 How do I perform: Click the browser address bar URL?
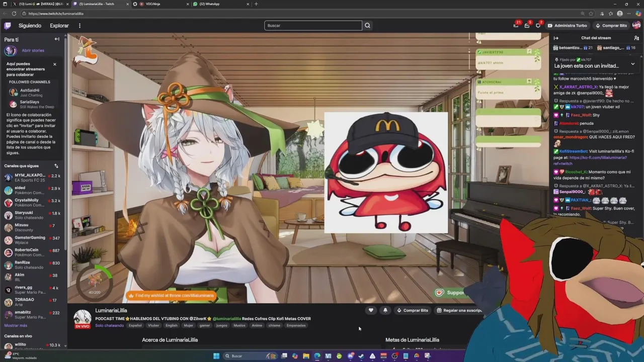click(x=56, y=14)
